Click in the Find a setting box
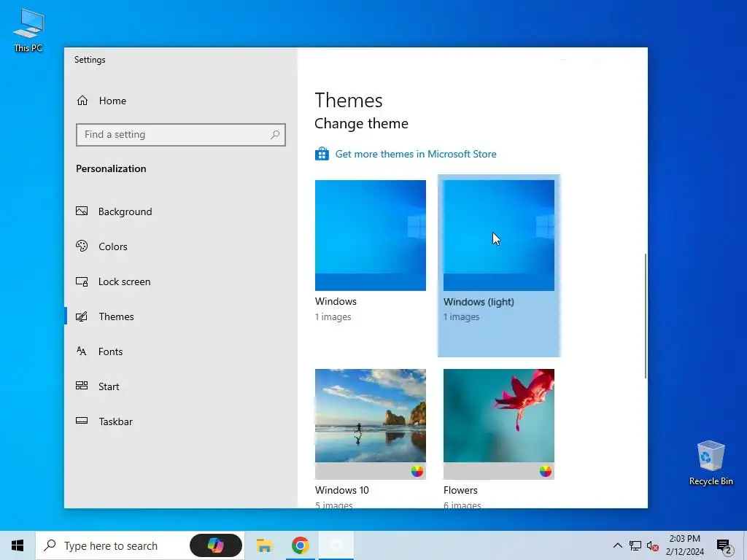 181,135
